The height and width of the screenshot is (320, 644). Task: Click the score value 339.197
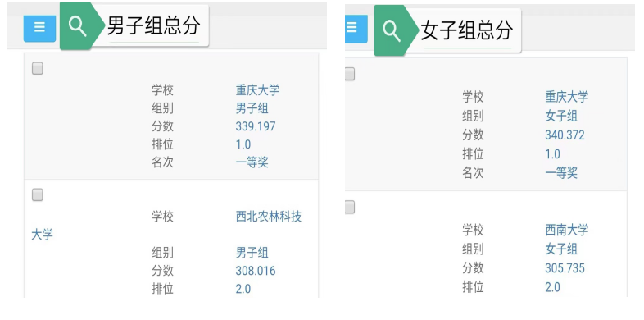pyautogui.click(x=256, y=126)
